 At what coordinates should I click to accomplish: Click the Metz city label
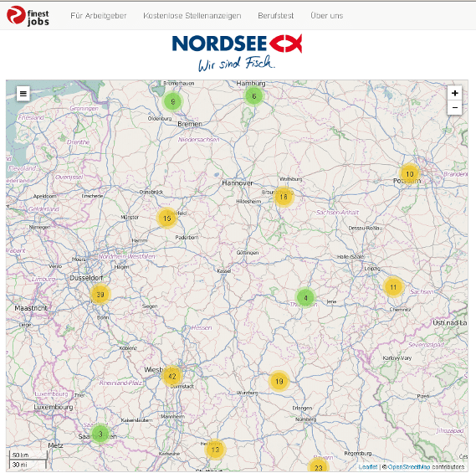55,445
